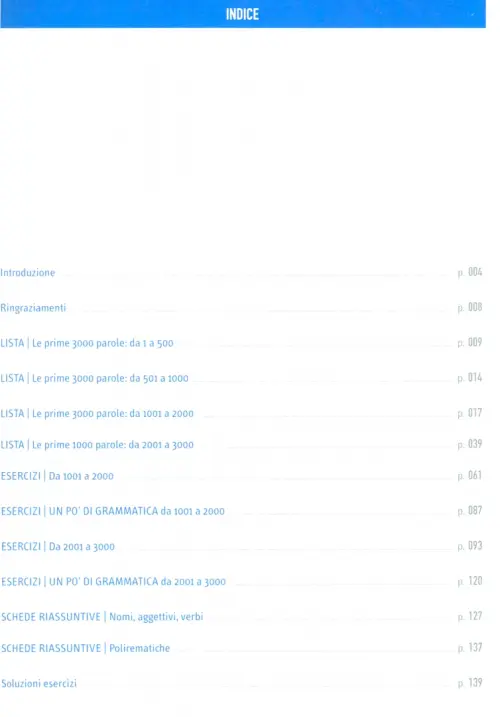Go to LISTA da 501 a 1000

(x=94, y=378)
